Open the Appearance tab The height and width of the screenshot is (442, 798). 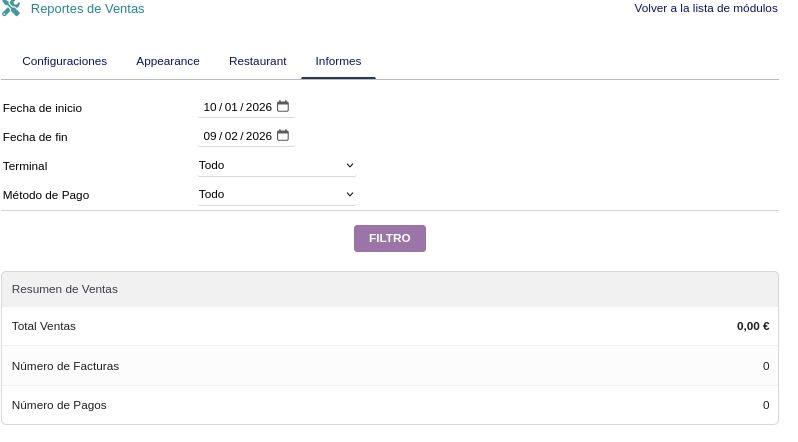168,61
